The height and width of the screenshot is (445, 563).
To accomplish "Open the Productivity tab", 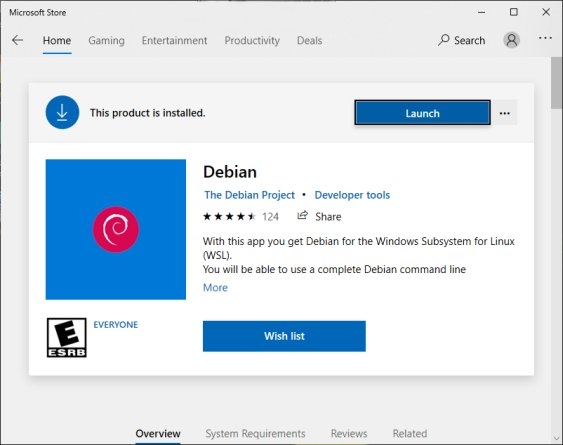I will (x=252, y=41).
